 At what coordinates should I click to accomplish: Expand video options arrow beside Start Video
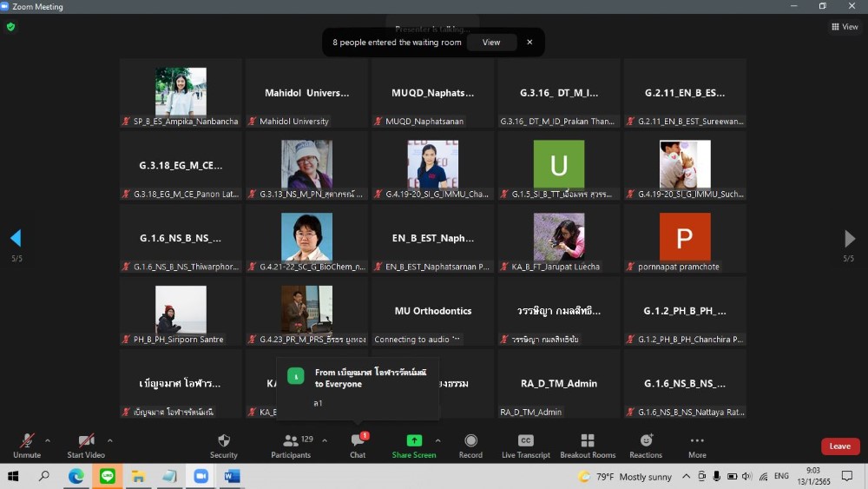coord(109,440)
